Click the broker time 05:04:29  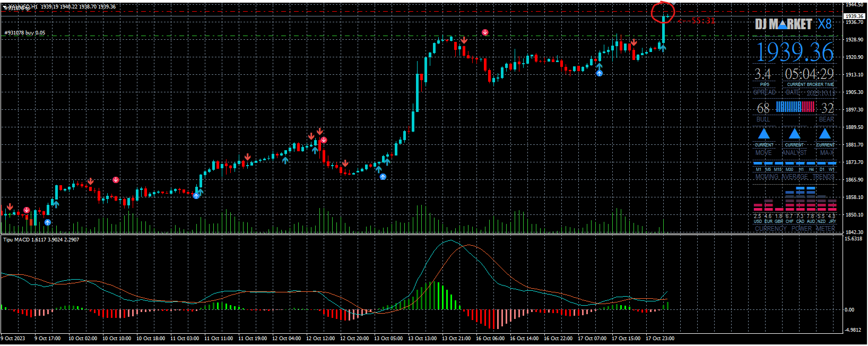tap(810, 74)
